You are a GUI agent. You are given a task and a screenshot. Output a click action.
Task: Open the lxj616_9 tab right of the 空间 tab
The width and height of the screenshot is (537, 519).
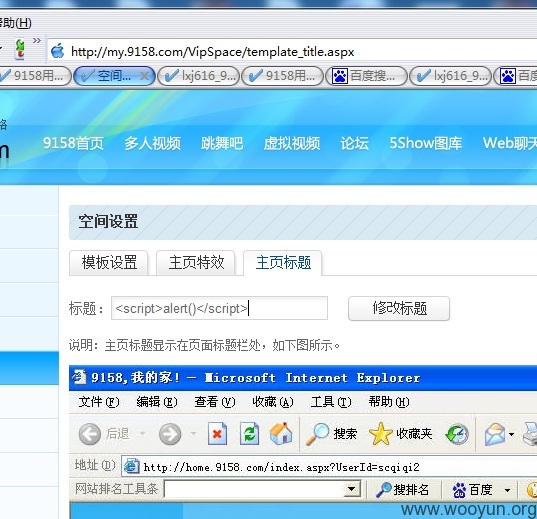pyautogui.click(x=198, y=76)
